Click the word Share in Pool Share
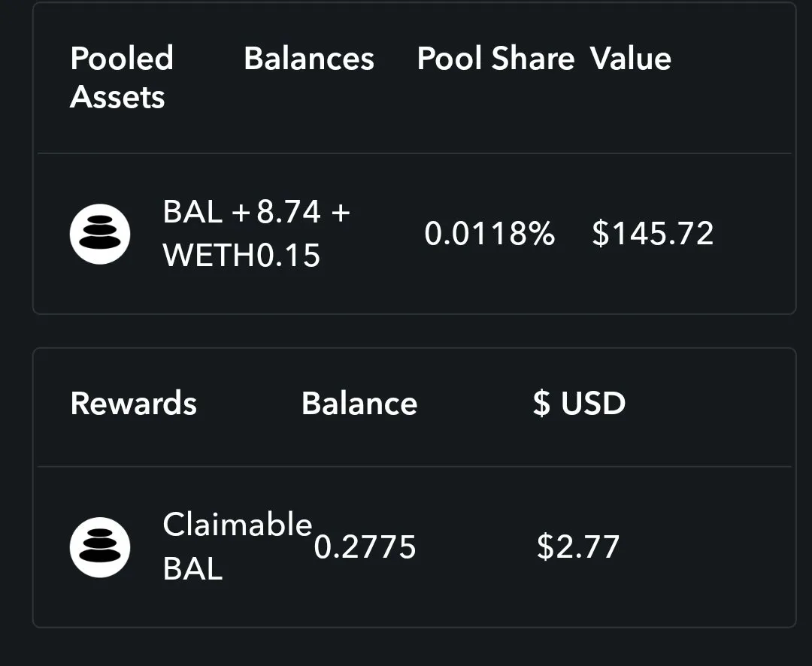Screen dimensions: 812x666 (533, 58)
